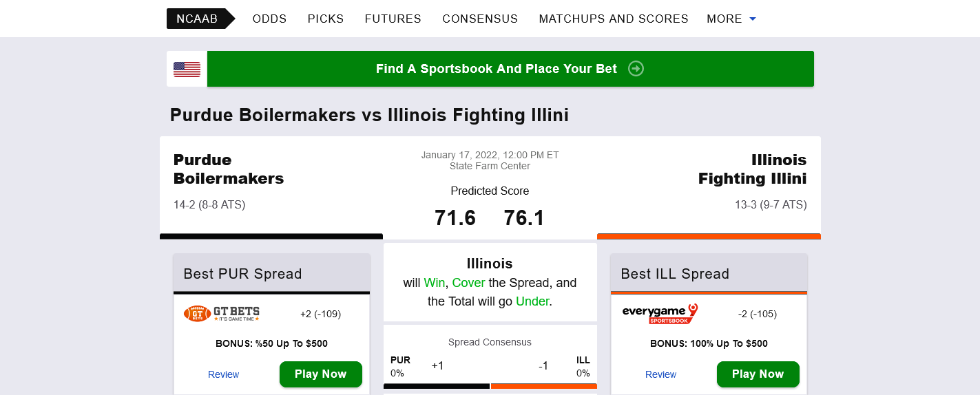The image size is (980, 395).
Task: Click the circled arrow icon on green banner
Action: click(x=636, y=69)
